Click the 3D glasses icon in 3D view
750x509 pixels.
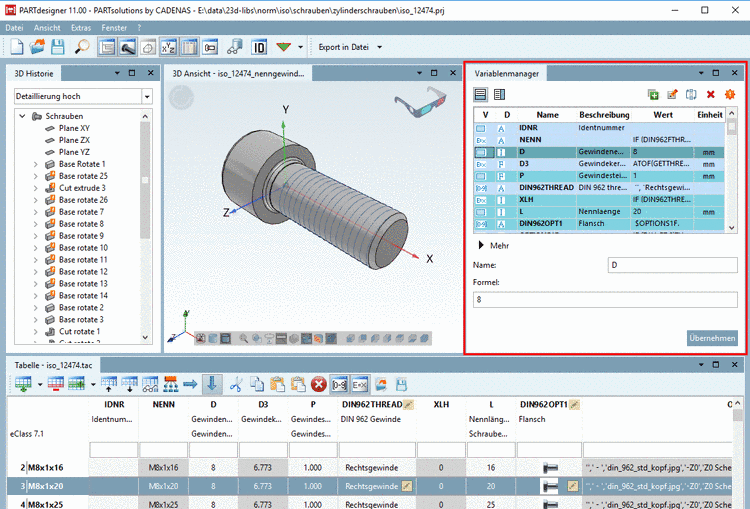428,107
